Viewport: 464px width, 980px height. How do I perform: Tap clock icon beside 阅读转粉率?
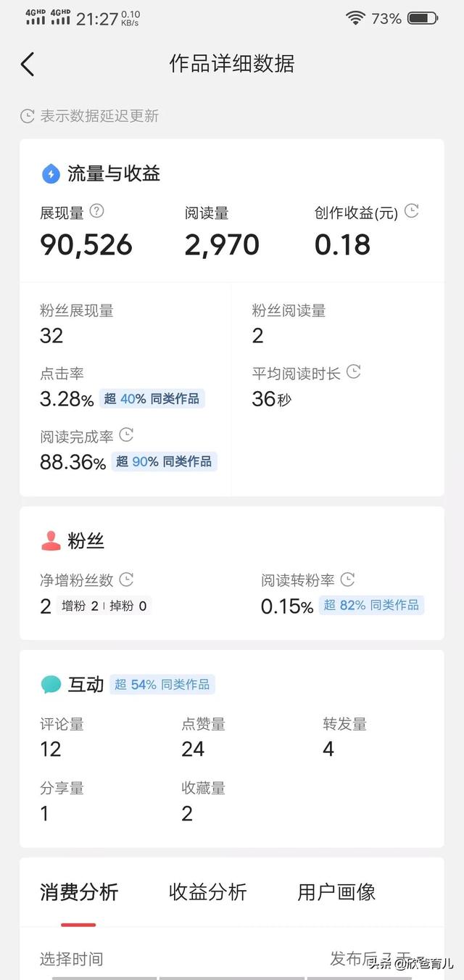(x=347, y=580)
